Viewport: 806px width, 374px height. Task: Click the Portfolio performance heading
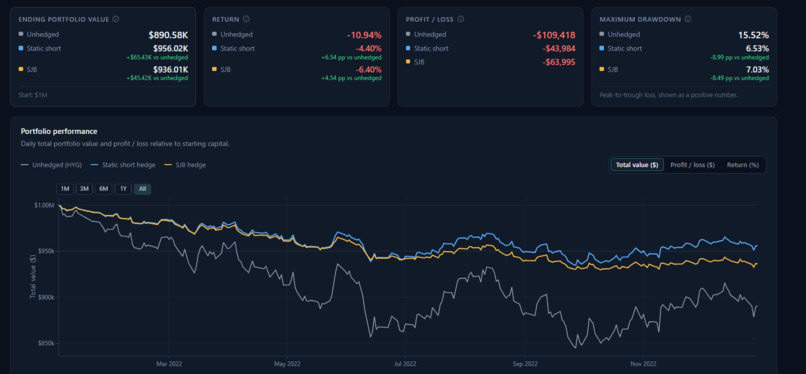[59, 132]
